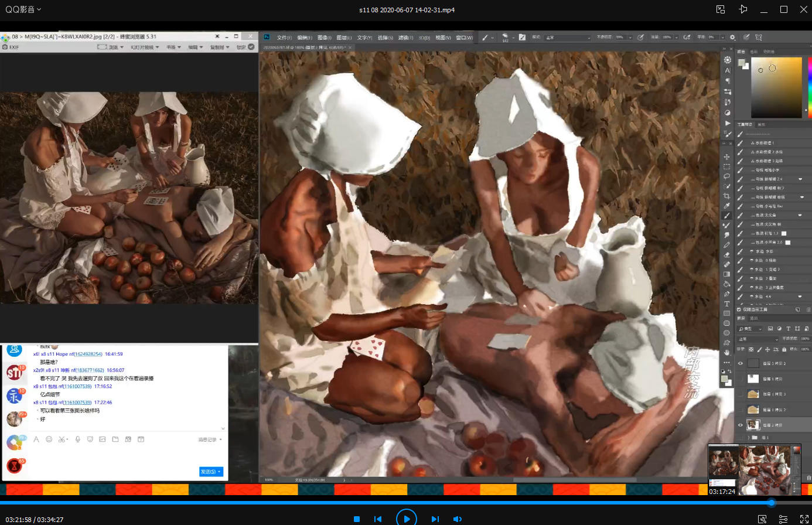Show the layer with white thumbnail 图层 3 拷贝
The height and width of the screenshot is (525, 812).
click(x=740, y=379)
